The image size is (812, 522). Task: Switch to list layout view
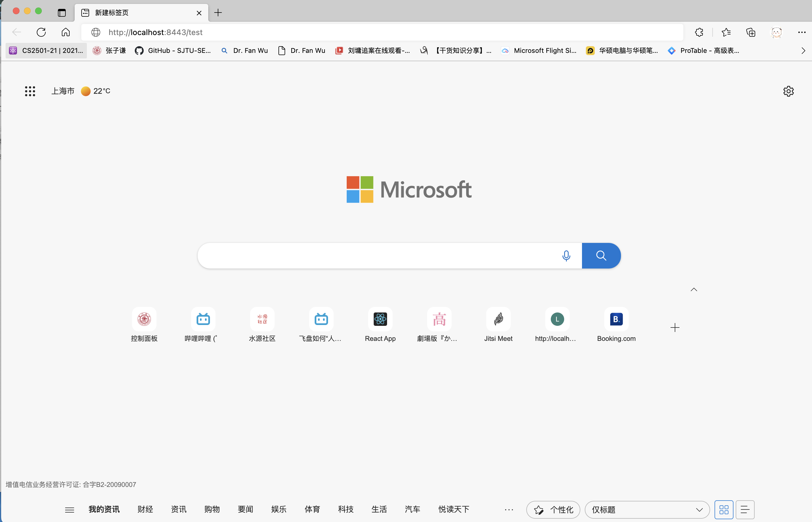point(745,509)
